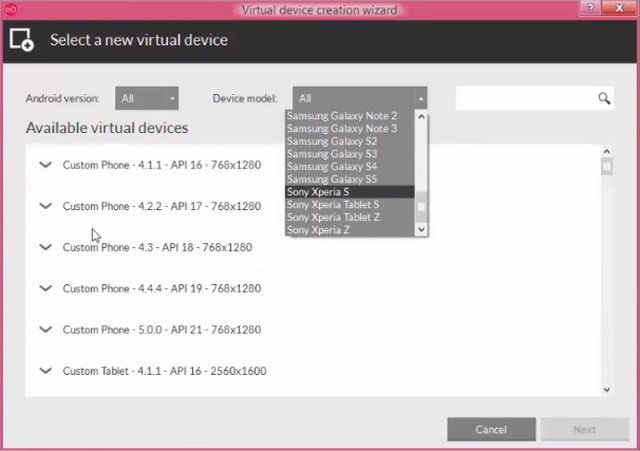Expand Custom Phone 4.4.4 API 19 entry
640x451 pixels.
(46, 288)
